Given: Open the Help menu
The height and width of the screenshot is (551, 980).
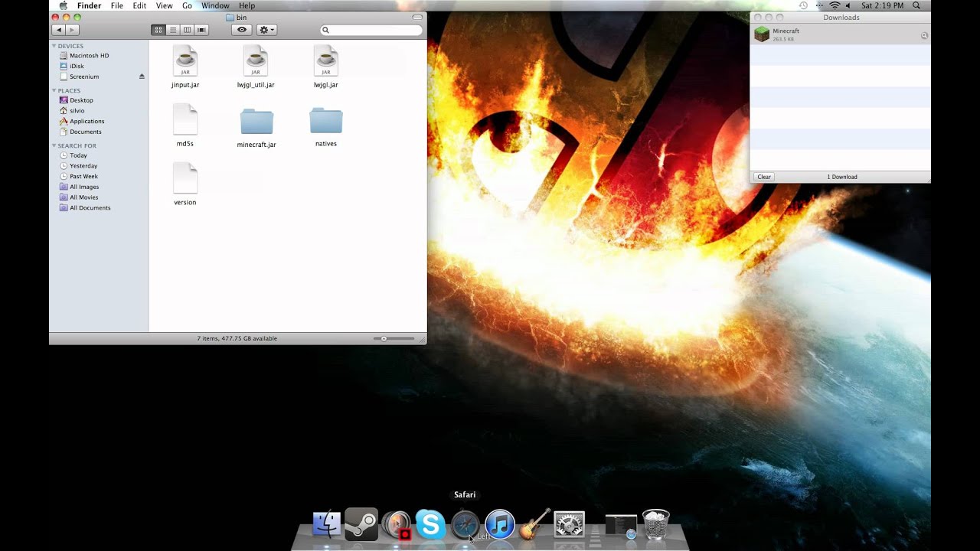Looking at the screenshot, I should click(x=247, y=5).
